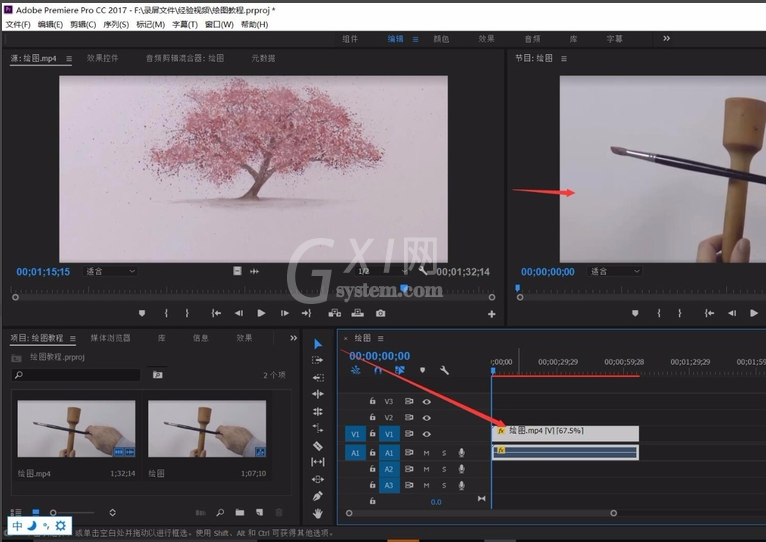The image size is (766, 542).
Task: Select 绘图.mp4 thumbnail in Project panel
Action: coord(76,429)
